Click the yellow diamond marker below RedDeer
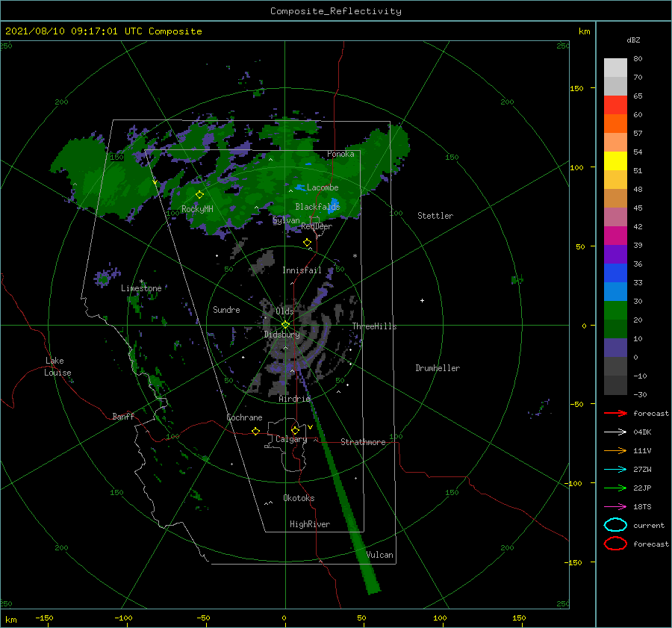672x628 pixels. coord(307,243)
